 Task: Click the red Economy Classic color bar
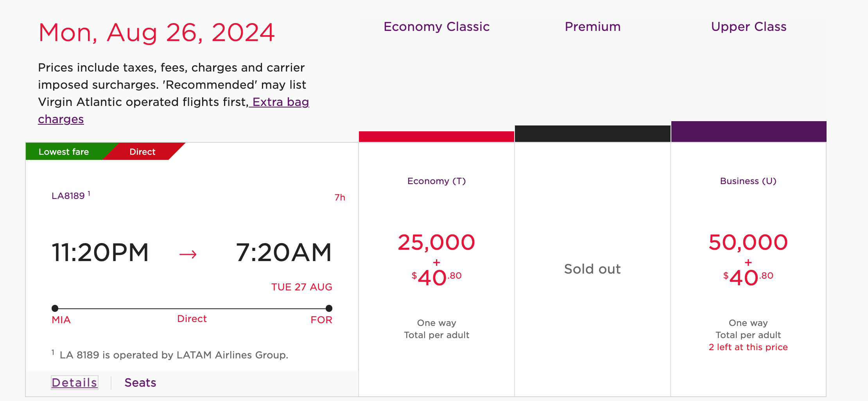[436, 136]
